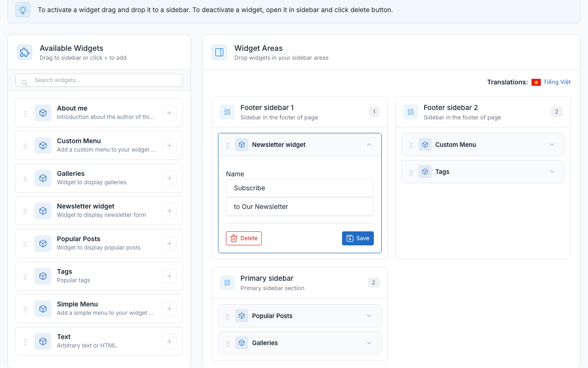Click the Widget Areas panel icon

click(x=219, y=52)
